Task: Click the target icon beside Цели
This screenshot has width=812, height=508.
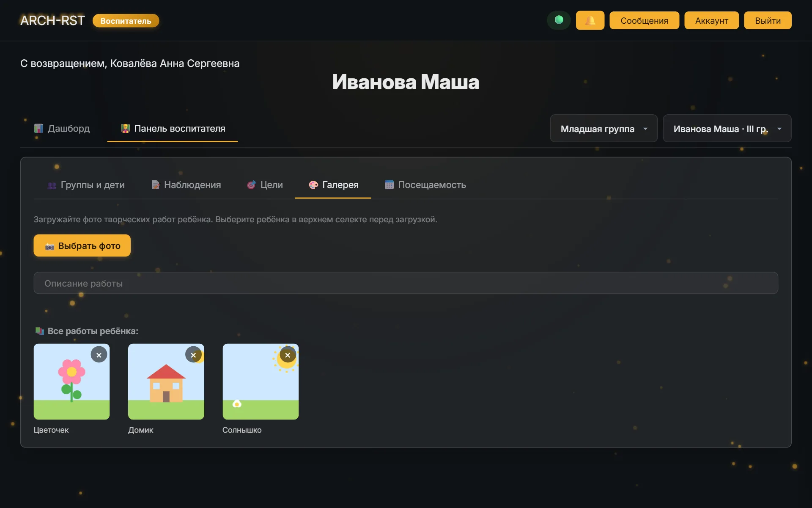Action: (x=251, y=185)
